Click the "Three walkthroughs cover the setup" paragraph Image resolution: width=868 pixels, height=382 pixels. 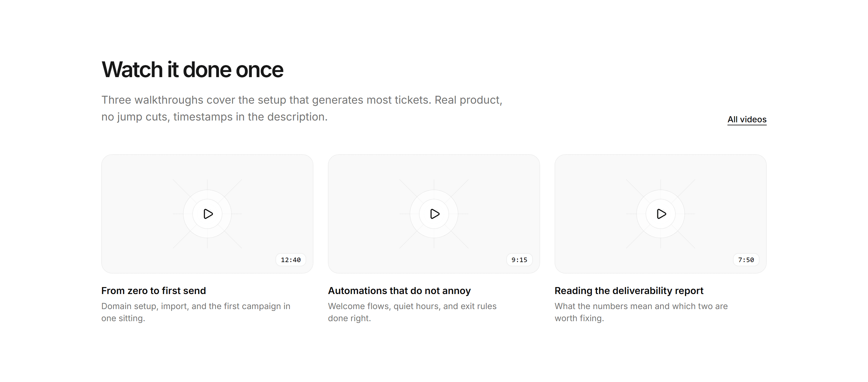(302, 108)
